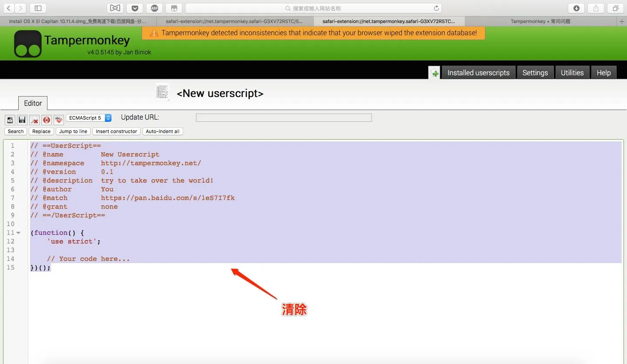Click the red circular reset icon

coord(47,120)
